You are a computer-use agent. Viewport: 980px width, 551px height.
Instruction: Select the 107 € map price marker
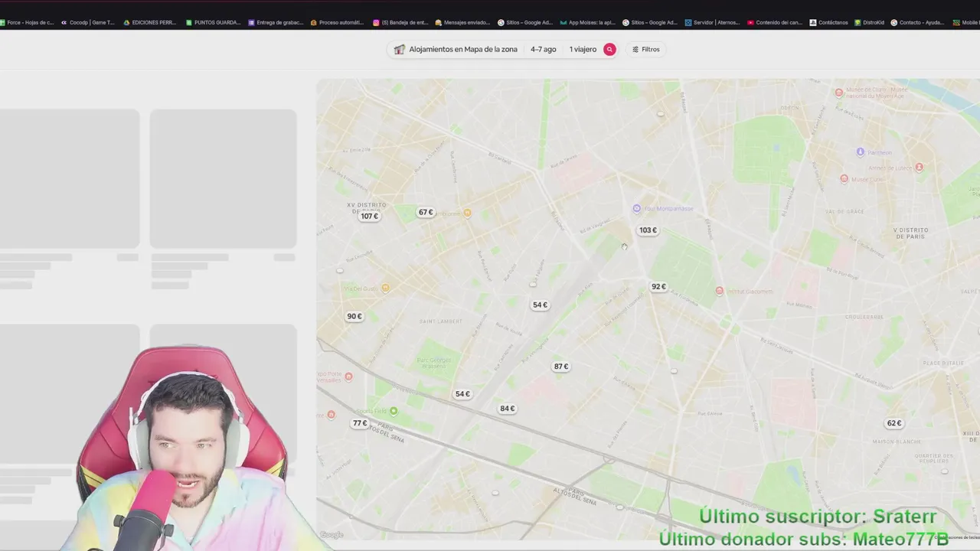pyautogui.click(x=369, y=217)
